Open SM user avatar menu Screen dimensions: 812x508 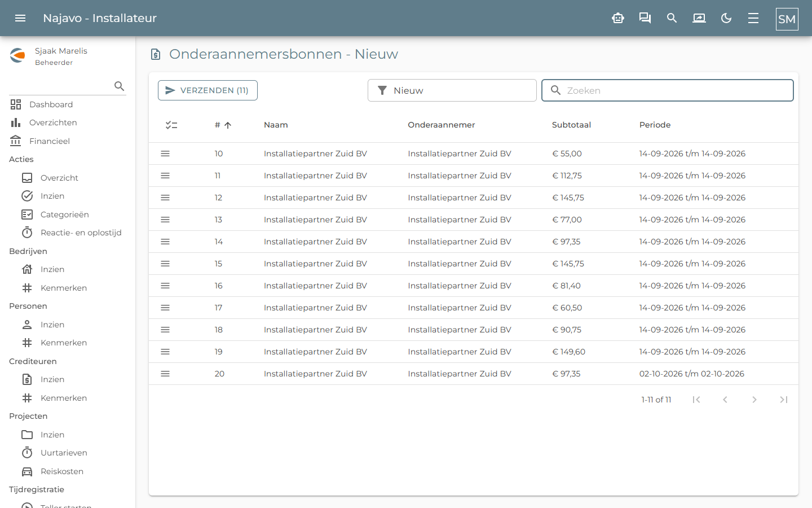pyautogui.click(x=787, y=19)
